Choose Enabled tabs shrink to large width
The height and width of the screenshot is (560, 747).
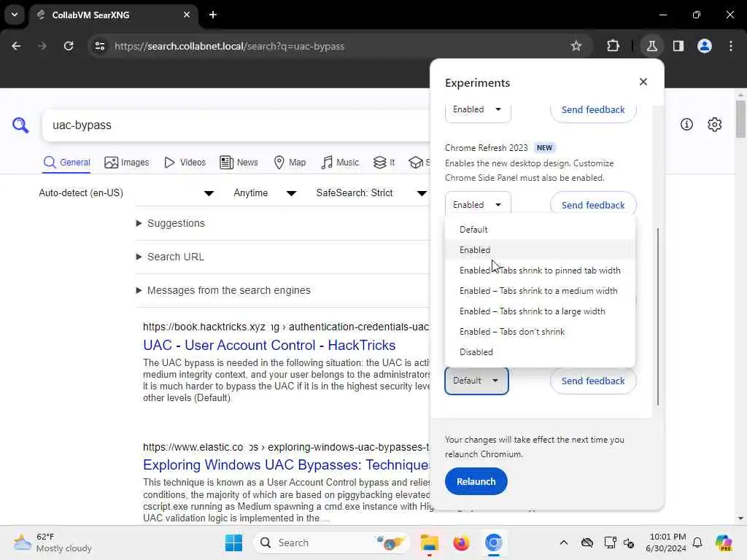(540, 311)
